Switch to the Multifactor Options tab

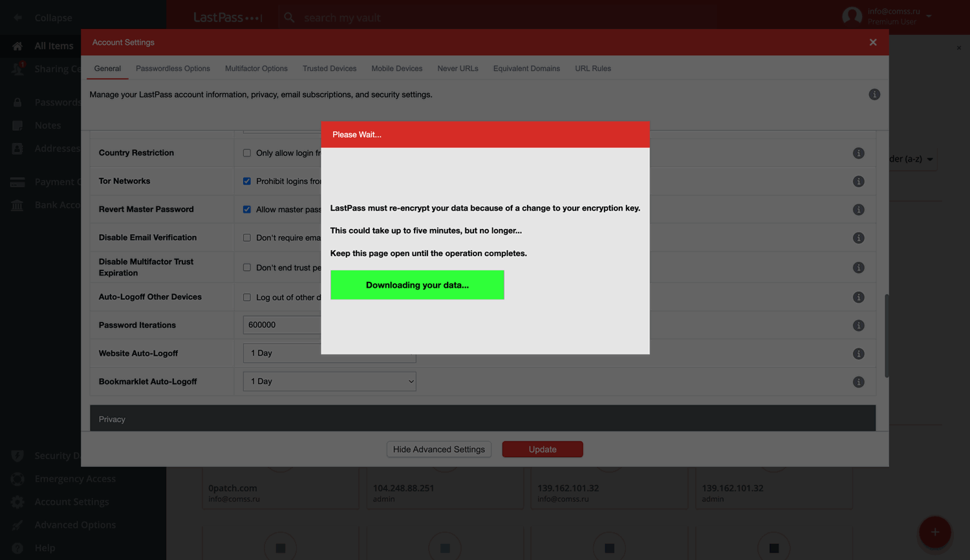256,69
